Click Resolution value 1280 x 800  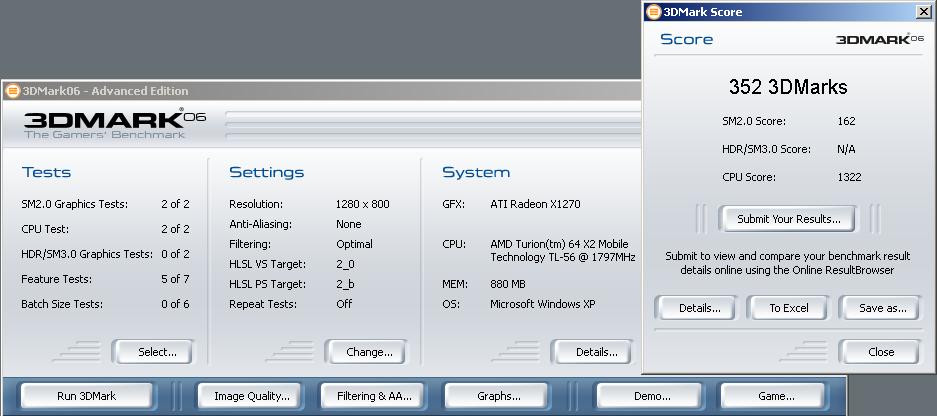[x=363, y=204]
